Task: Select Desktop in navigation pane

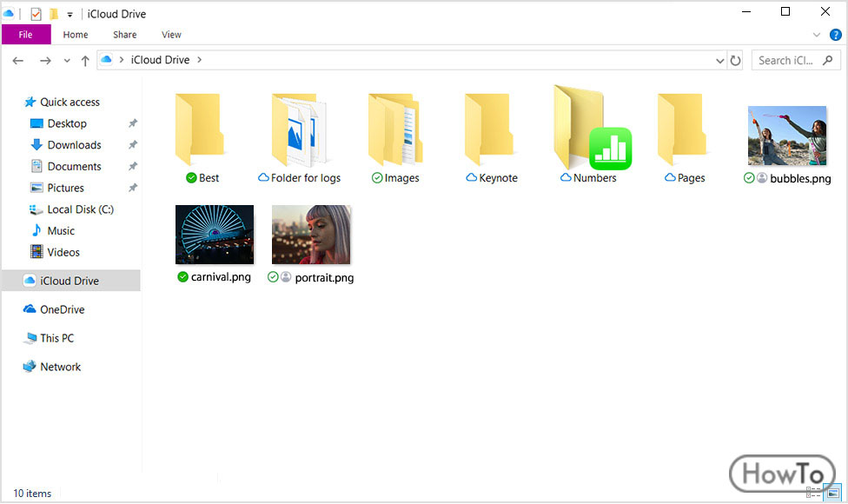Action: [x=67, y=124]
